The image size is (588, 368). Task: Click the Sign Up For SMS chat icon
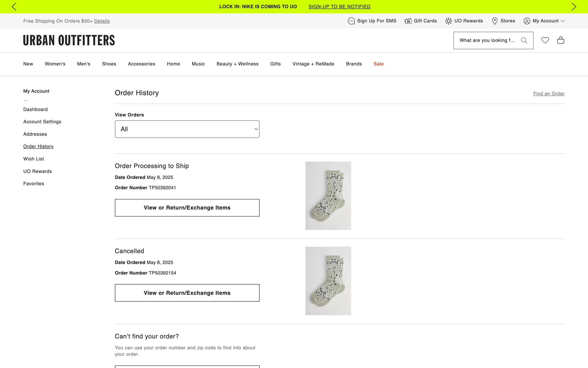[351, 21]
